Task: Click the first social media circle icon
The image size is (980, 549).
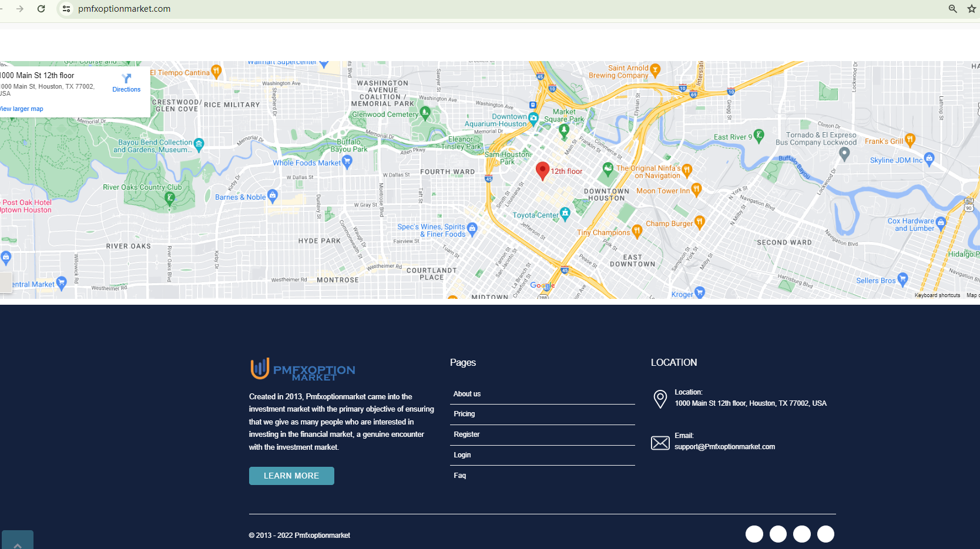Action: coord(754,534)
